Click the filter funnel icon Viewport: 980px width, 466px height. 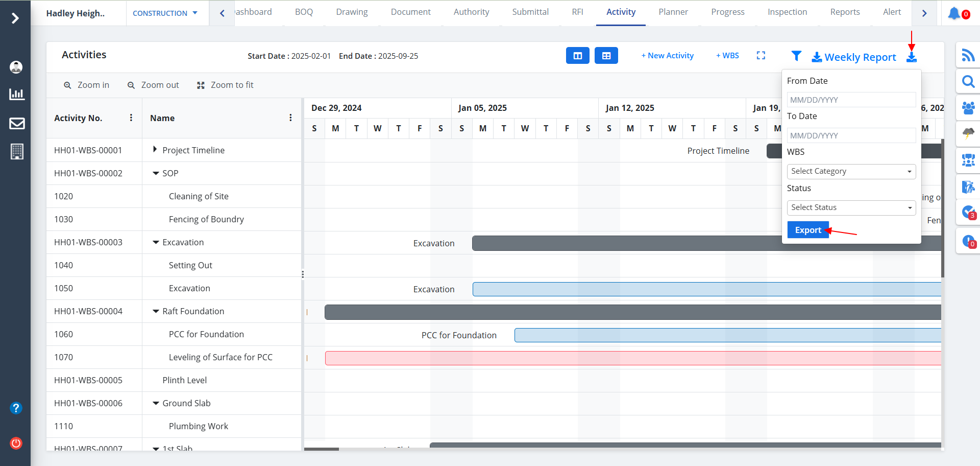click(796, 56)
